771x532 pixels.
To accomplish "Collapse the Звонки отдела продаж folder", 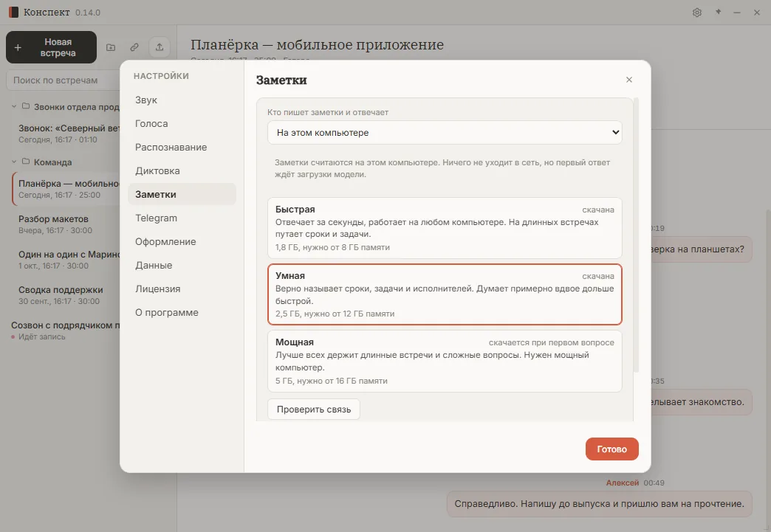I will [14, 106].
